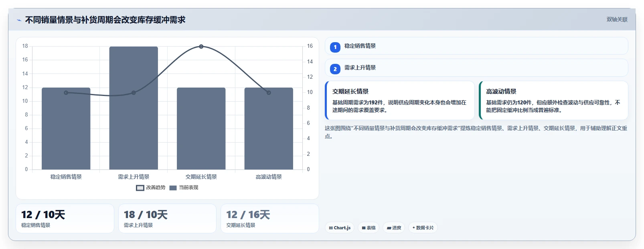Viewport: 644px width, 249px height.
Task: Click text 基础需求仍为120件
Action: tap(509, 102)
